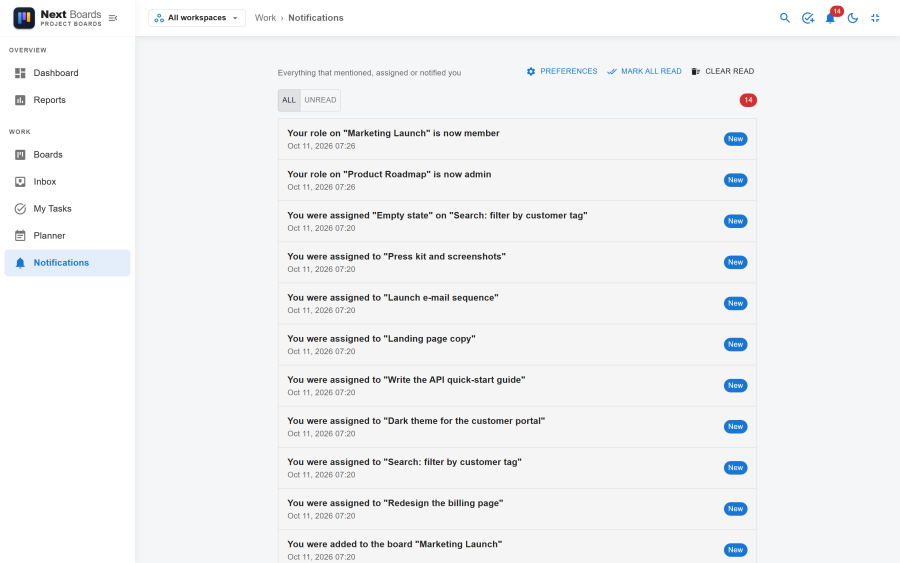900x563 pixels.
Task: Click the exit fullscreen icon
Action: (875, 18)
